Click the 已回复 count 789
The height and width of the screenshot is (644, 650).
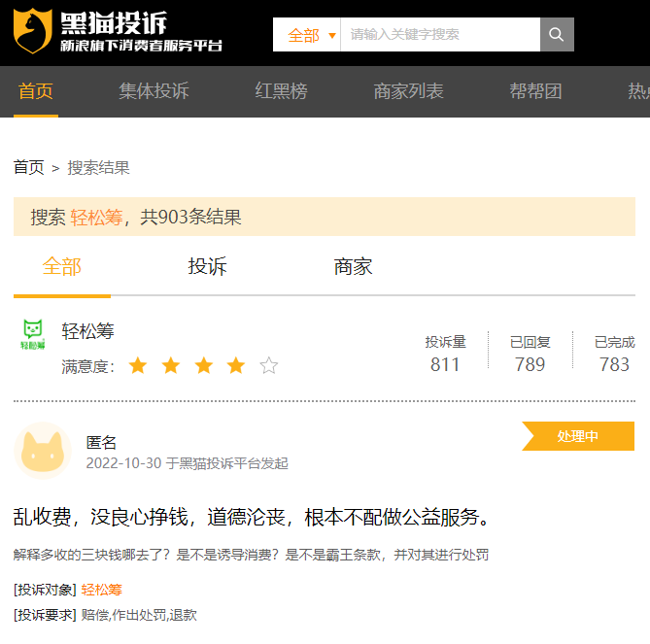coord(530,364)
